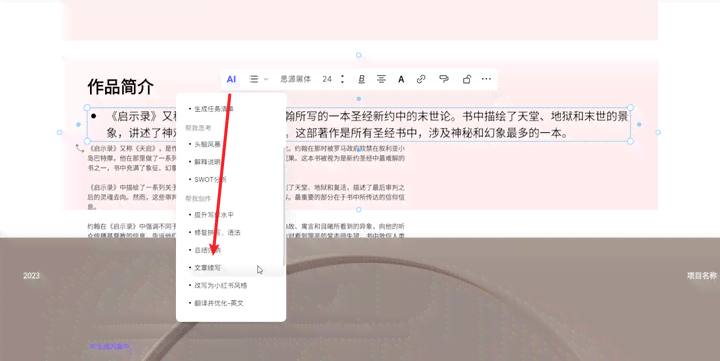Open the more options ellipsis menu
Screen dimensions: 720x361
[x=486, y=79]
